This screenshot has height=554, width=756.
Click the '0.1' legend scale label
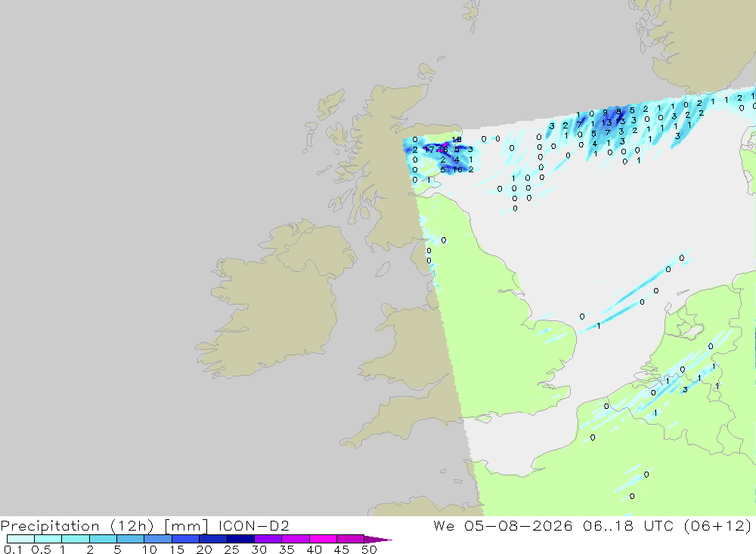tap(13, 549)
